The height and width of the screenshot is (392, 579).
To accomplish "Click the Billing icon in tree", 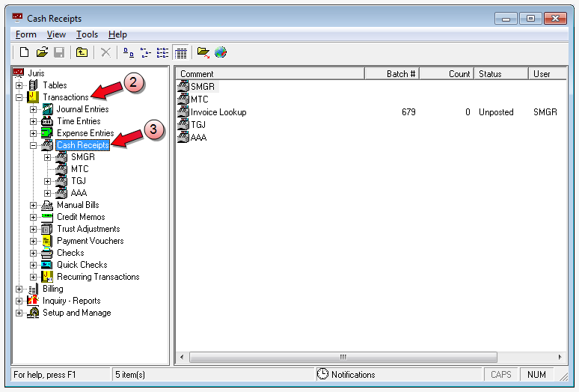I will pos(33,289).
